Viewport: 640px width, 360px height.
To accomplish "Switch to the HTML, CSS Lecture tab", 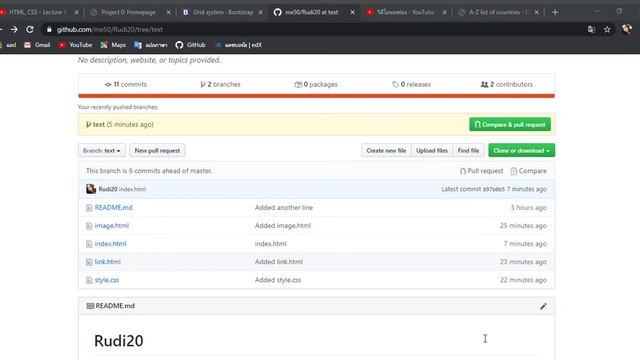I will point(37,12).
